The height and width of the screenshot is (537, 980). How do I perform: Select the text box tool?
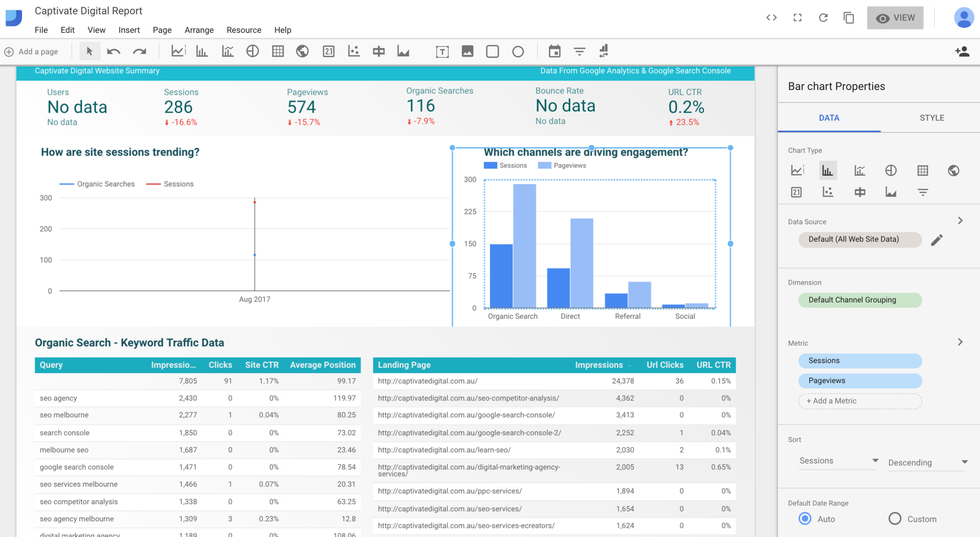(x=442, y=52)
